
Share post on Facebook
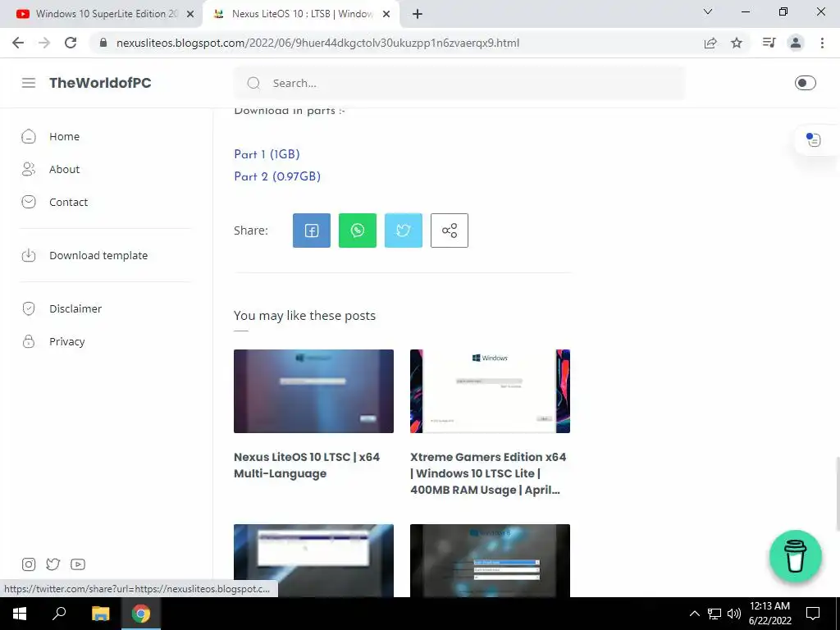coord(311,231)
